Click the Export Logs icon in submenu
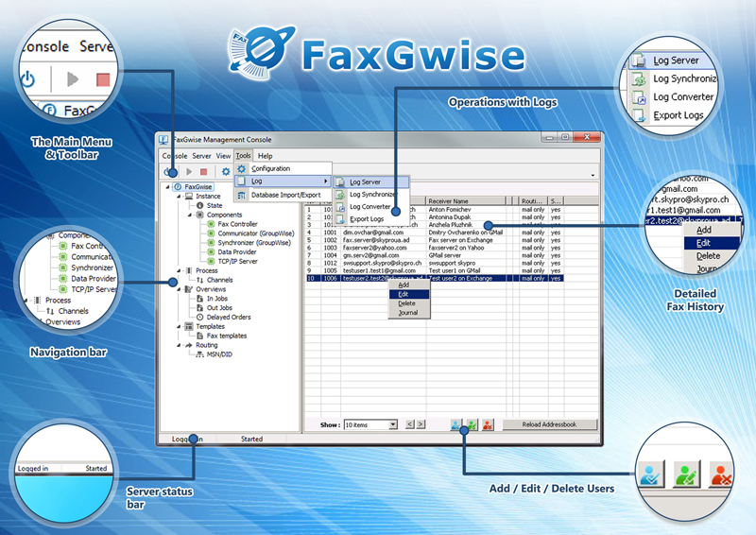Image resolution: width=756 pixels, height=535 pixels. point(340,219)
